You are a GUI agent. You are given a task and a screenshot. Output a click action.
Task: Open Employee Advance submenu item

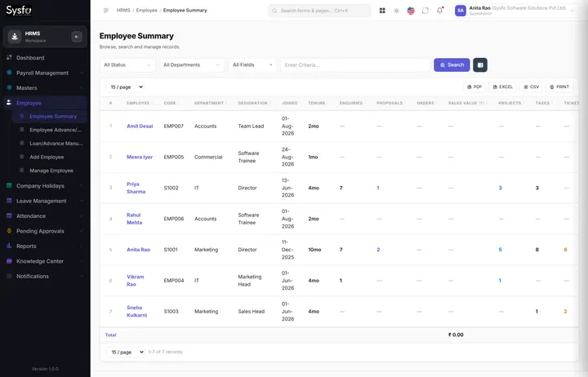click(x=50, y=130)
